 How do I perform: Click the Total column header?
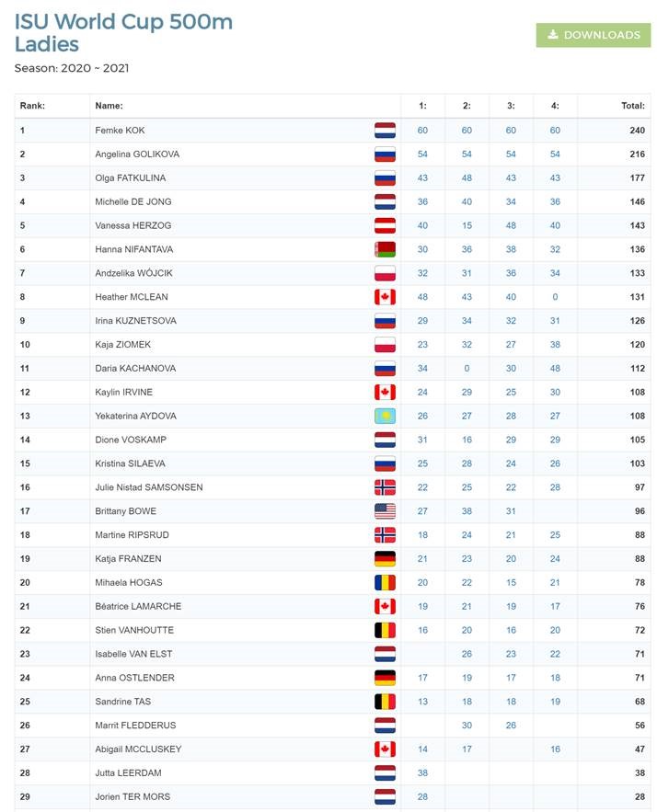(x=633, y=106)
